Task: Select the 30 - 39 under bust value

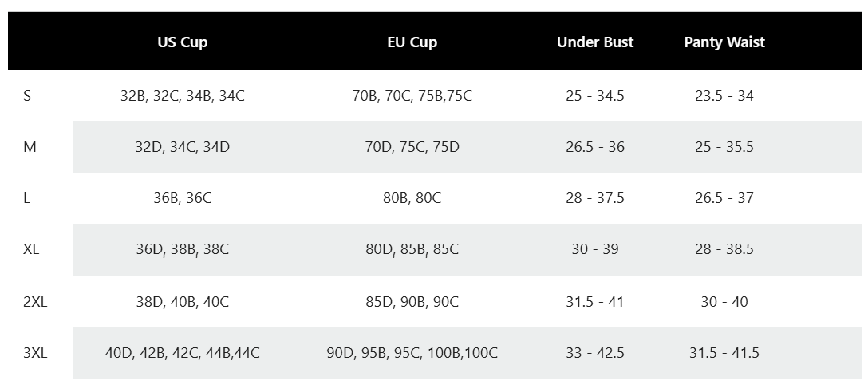Action: 595,249
